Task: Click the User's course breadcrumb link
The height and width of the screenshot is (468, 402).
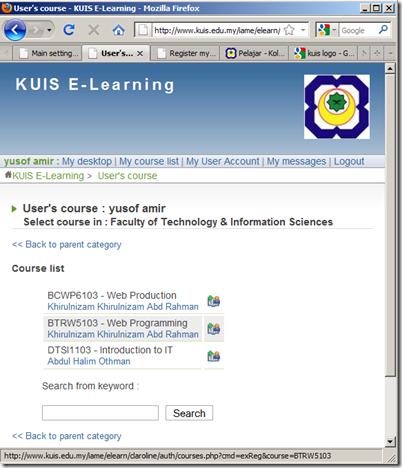Action: [x=127, y=176]
